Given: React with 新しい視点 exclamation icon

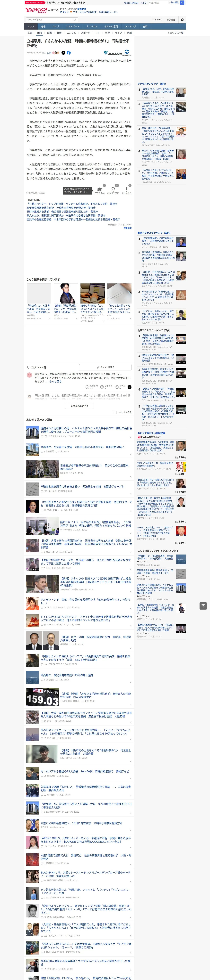Looking at the screenshot, I should tap(127, 189).
